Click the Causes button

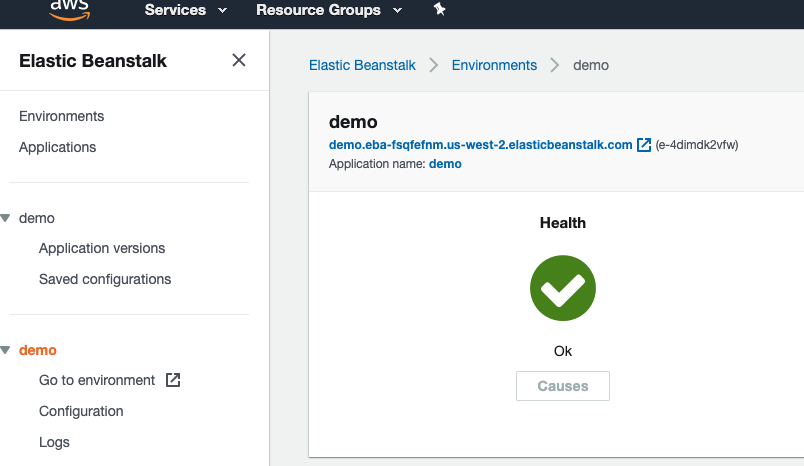coord(562,386)
